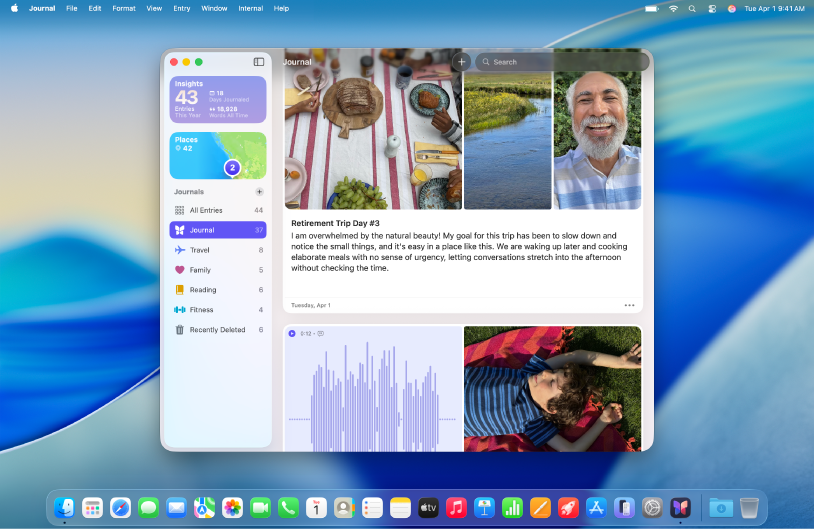The height and width of the screenshot is (530, 814).
Task: Open Recently Deleted entries
Action: (218, 330)
